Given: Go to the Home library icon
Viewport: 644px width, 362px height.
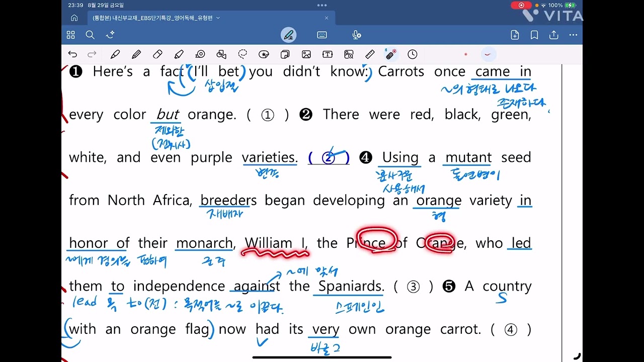Looking at the screenshot, I should tap(74, 18).
